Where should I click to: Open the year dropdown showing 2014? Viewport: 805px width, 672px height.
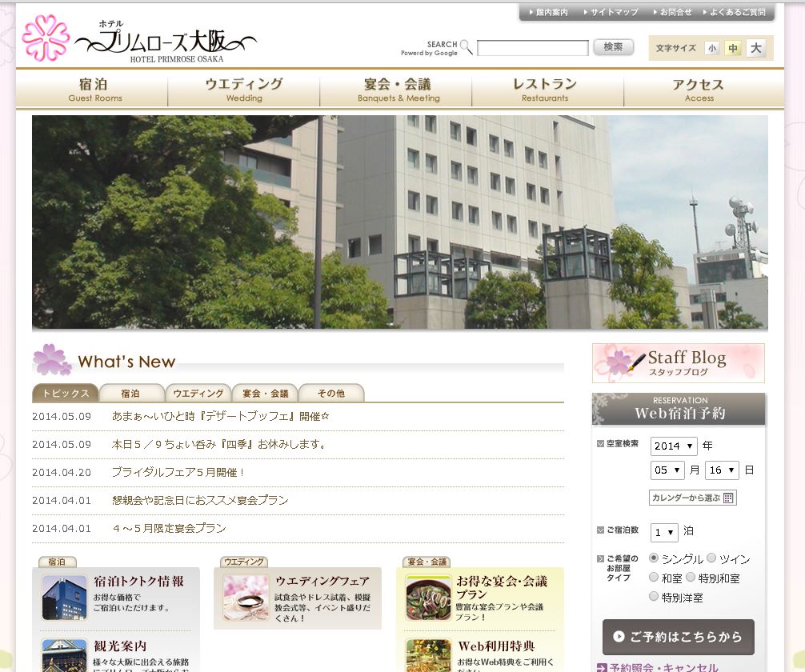click(673, 446)
